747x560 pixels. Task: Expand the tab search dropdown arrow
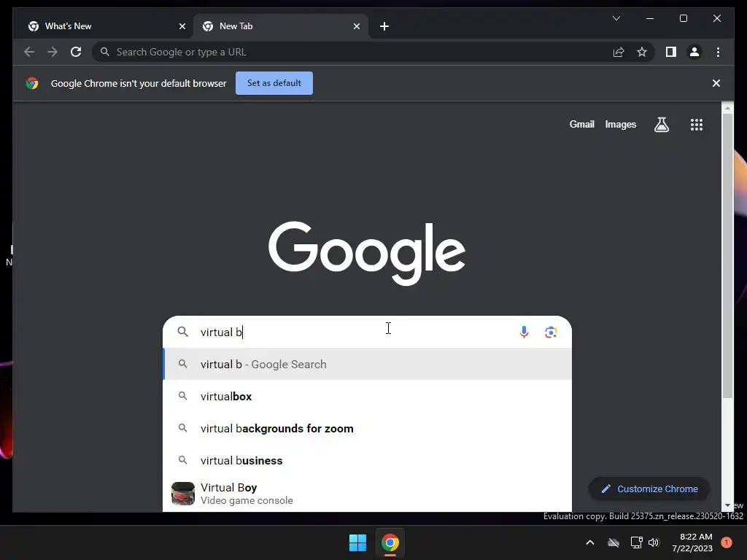click(x=616, y=18)
